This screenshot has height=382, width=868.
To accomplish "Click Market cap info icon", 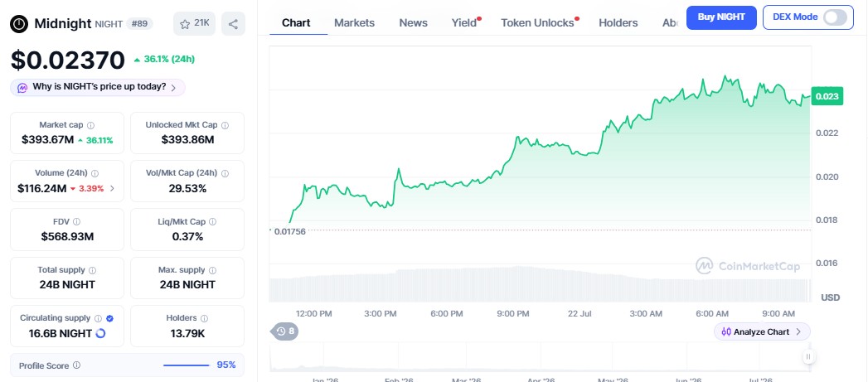I will coord(91,126).
